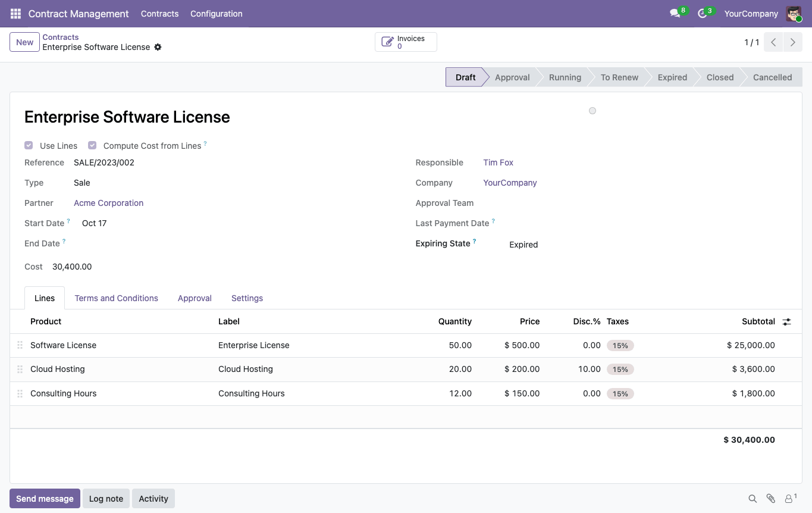812x513 pixels.
Task: Open the conversations chat icon
Action: click(675, 13)
